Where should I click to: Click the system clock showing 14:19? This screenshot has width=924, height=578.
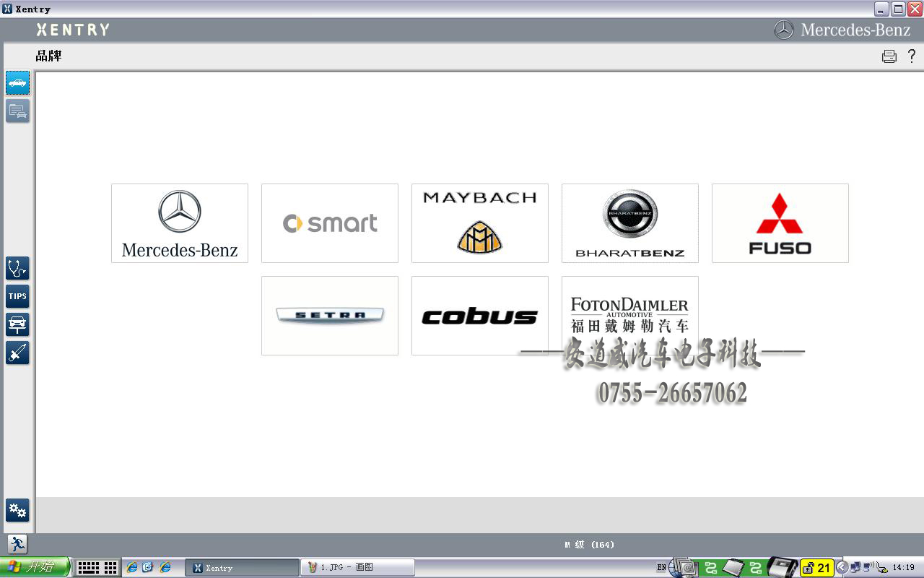point(904,568)
